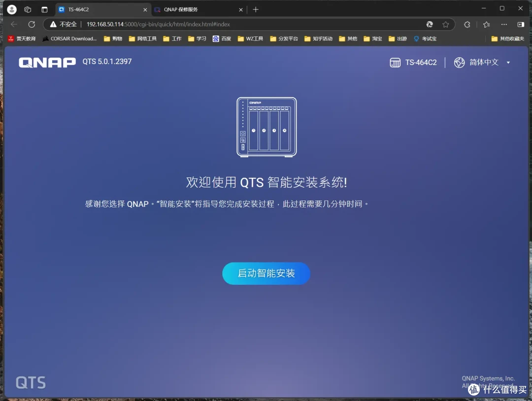Open the 营天教育 bookmark
Image resolution: width=532 pixels, height=401 pixels.
22,39
